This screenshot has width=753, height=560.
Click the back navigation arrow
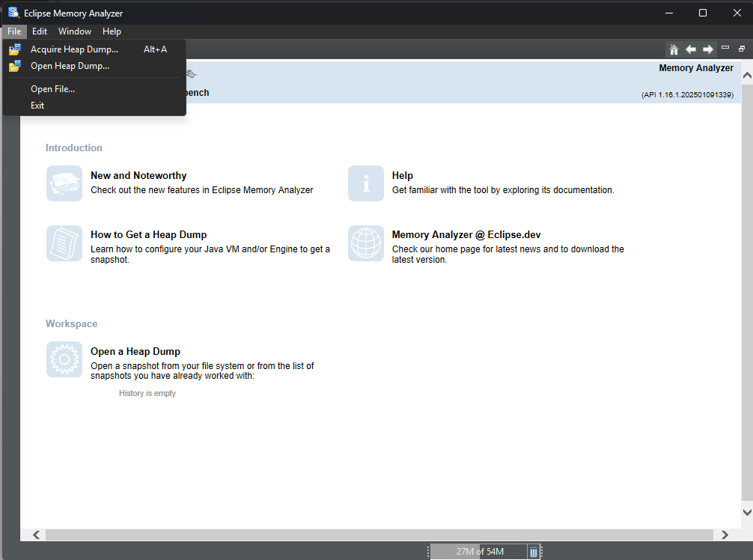click(x=691, y=49)
